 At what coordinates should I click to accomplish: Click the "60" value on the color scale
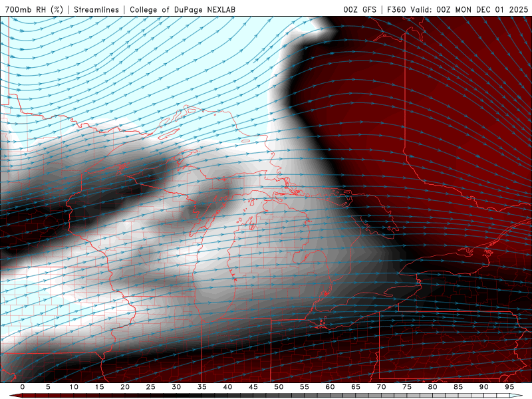click(330, 387)
